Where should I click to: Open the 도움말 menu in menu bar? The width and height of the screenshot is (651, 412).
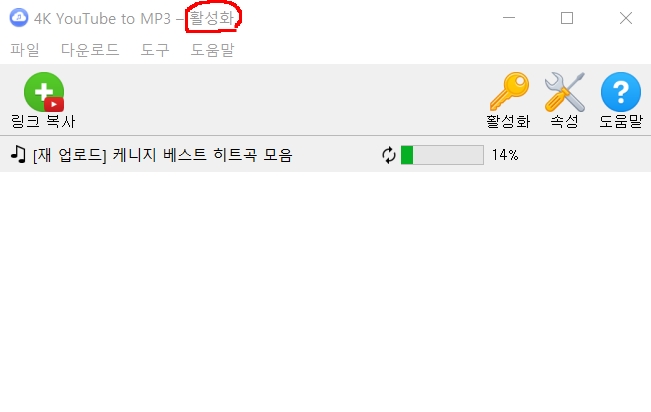212,50
